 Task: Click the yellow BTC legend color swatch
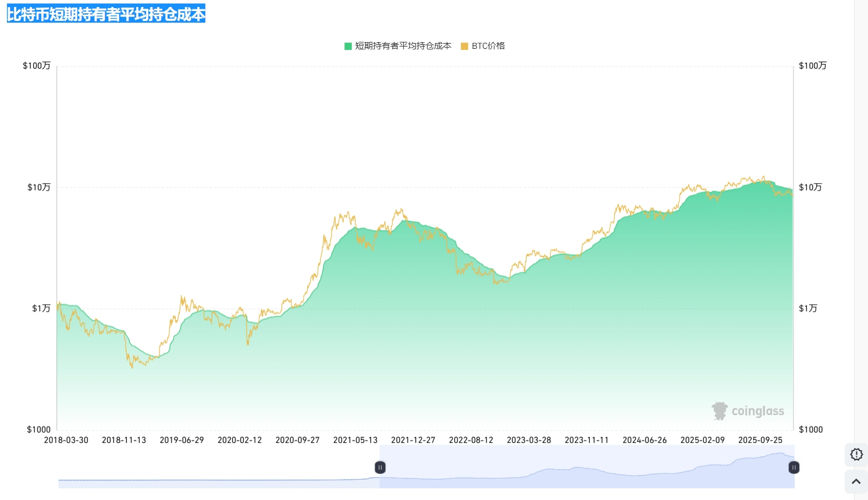pos(464,46)
